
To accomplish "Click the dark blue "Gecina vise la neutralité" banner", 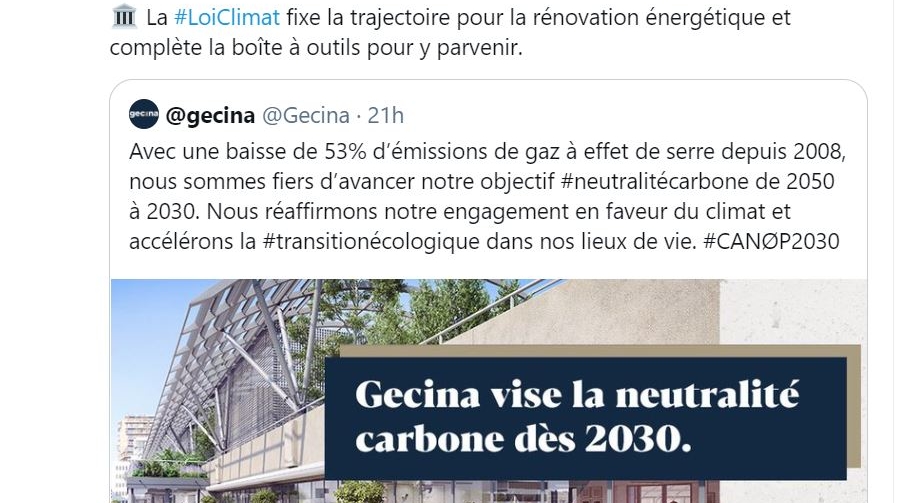I will (580, 397).
